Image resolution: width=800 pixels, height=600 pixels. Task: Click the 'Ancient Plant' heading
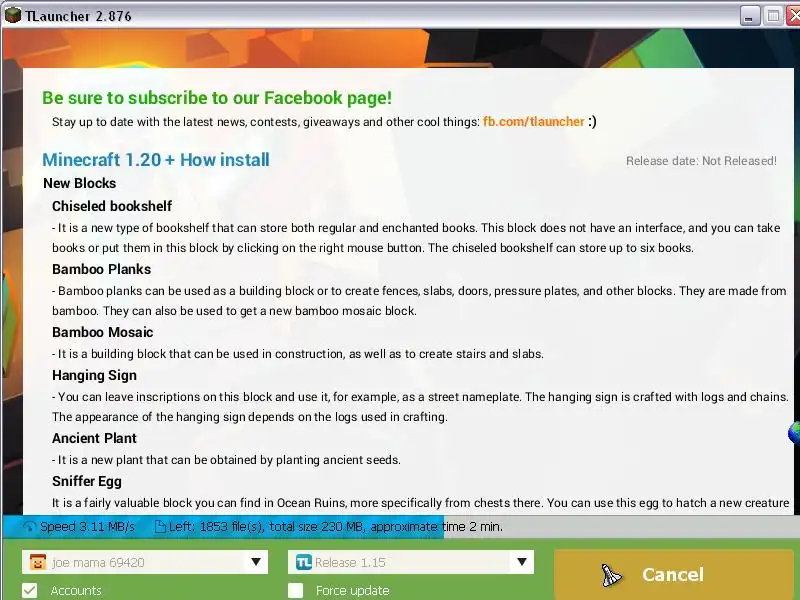coord(94,438)
